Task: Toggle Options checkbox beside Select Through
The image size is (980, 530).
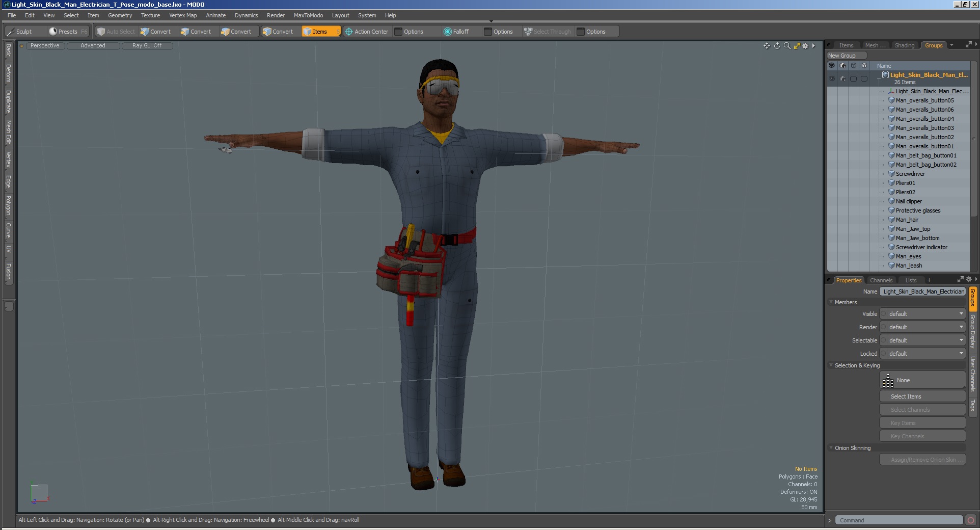Action: 581,32
